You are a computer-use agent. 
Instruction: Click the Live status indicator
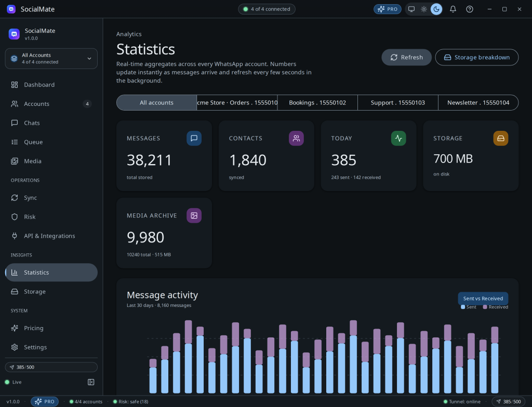click(x=13, y=382)
